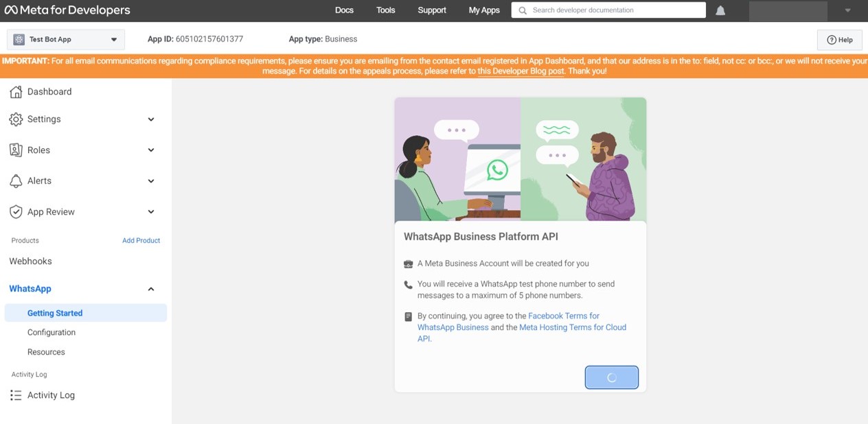Open the account dropdown arrow in header

847,10
